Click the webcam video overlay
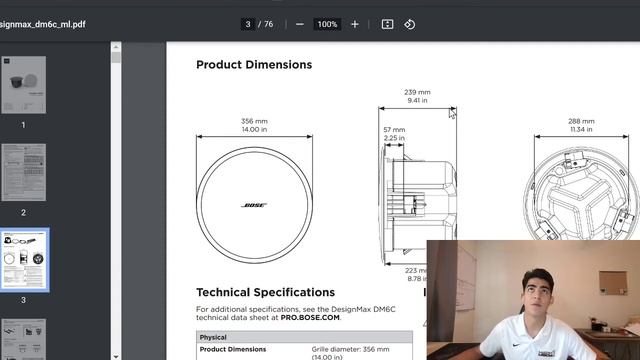Viewport: 640px width, 360px height. coord(533,300)
